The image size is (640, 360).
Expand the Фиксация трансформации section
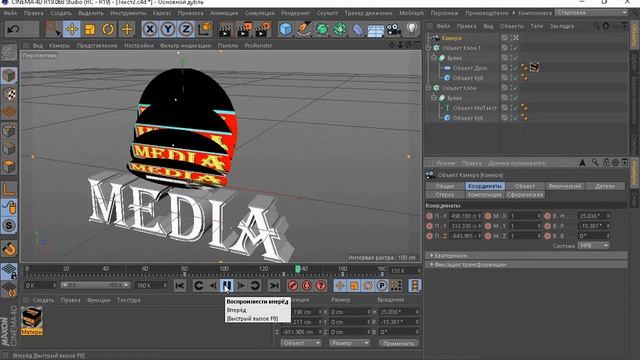(x=527, y=264)
